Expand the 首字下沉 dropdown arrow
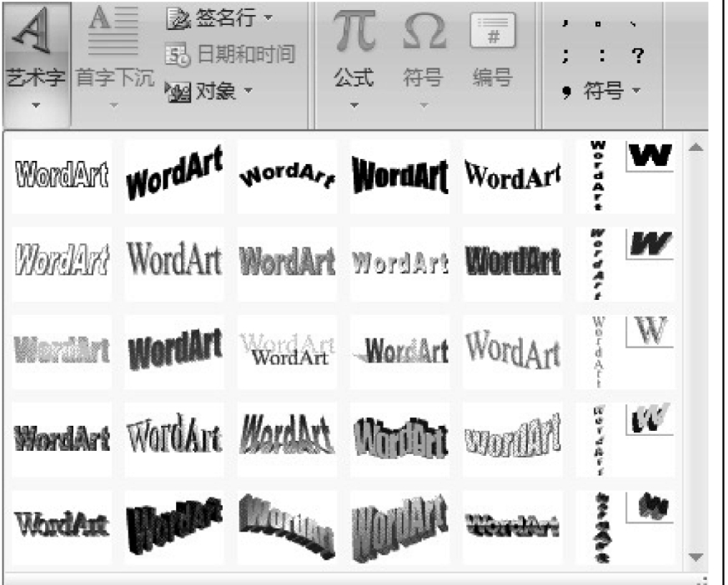This screenshot has width=728, height=585. [x=113, y=105]
